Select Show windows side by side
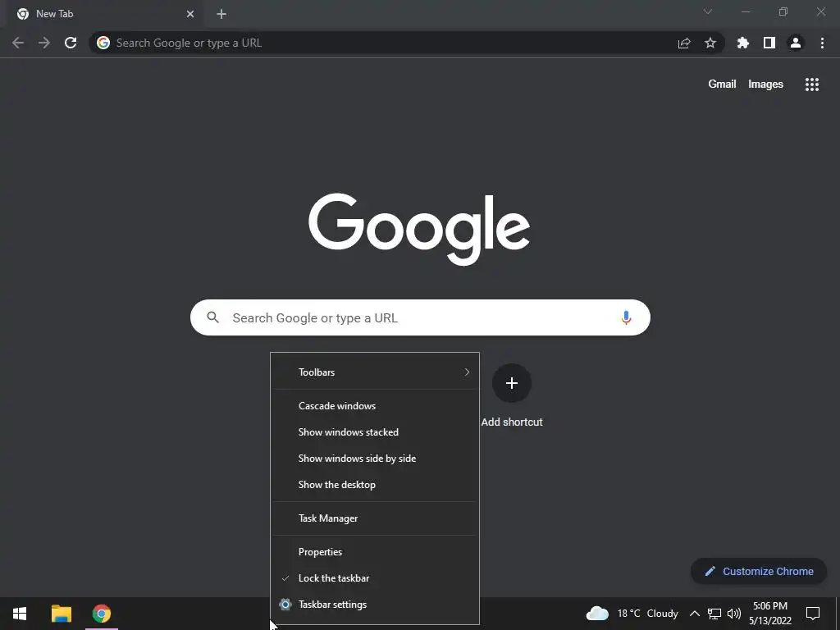840x630 pixels. tap(375, 458)
